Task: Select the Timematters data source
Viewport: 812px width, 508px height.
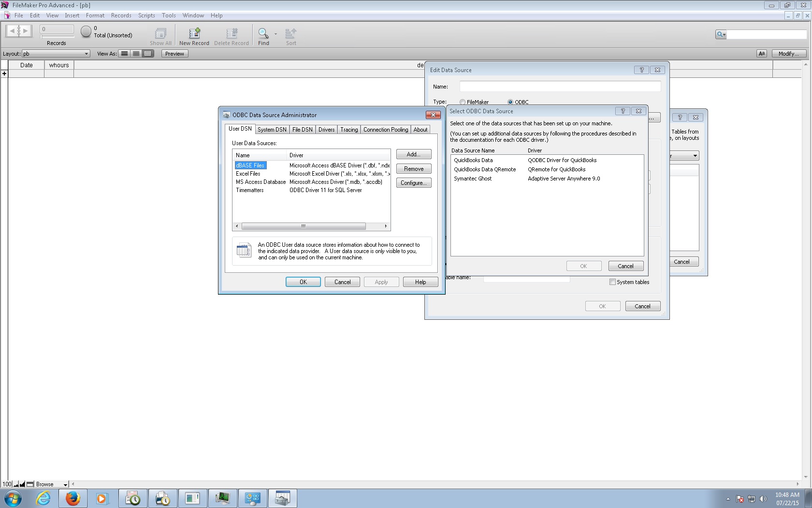Action: click(x=312, y=190)
